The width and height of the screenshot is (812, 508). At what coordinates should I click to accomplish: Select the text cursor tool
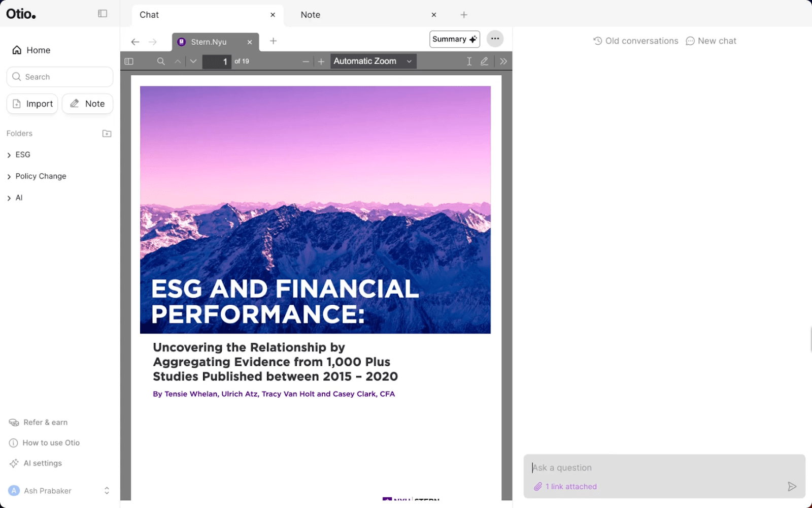pos(469,61)
